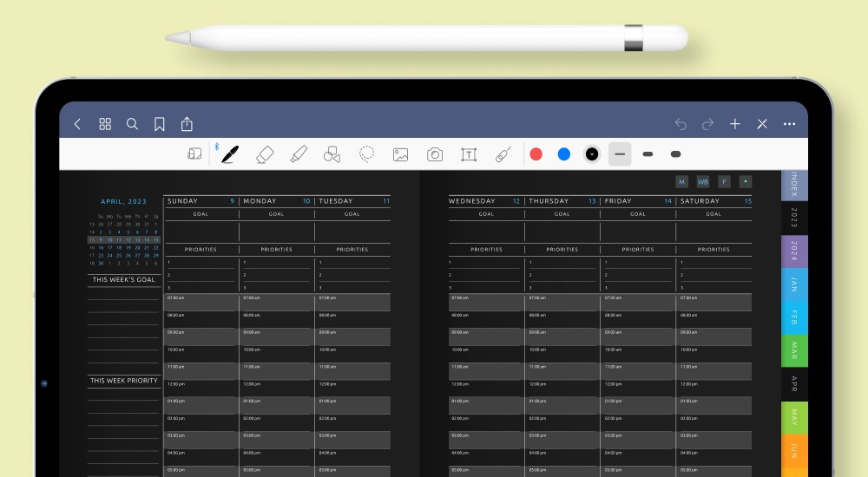The height and width of the screenshot is (477, 868).
Task: Pick the blue pen color
Action: 564,154
